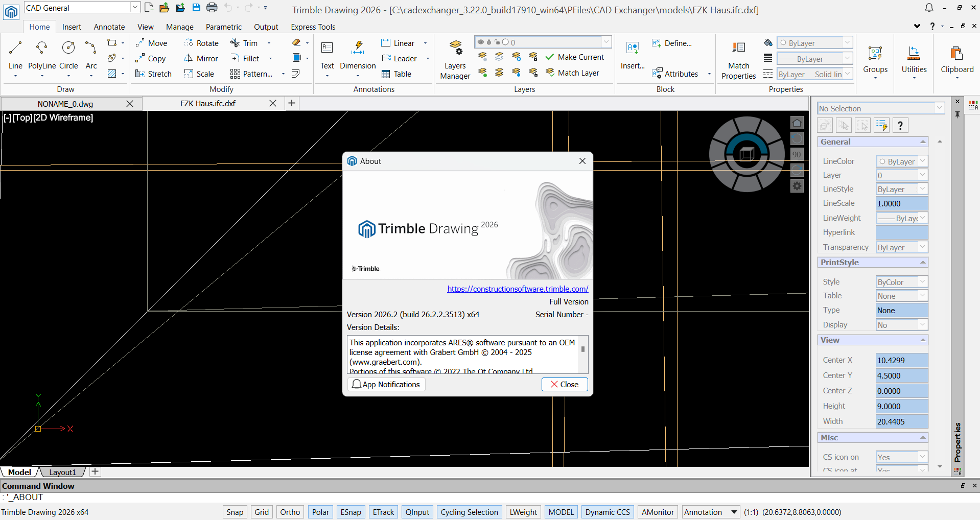Click the Leader annotation tool

tap(399, 59)
